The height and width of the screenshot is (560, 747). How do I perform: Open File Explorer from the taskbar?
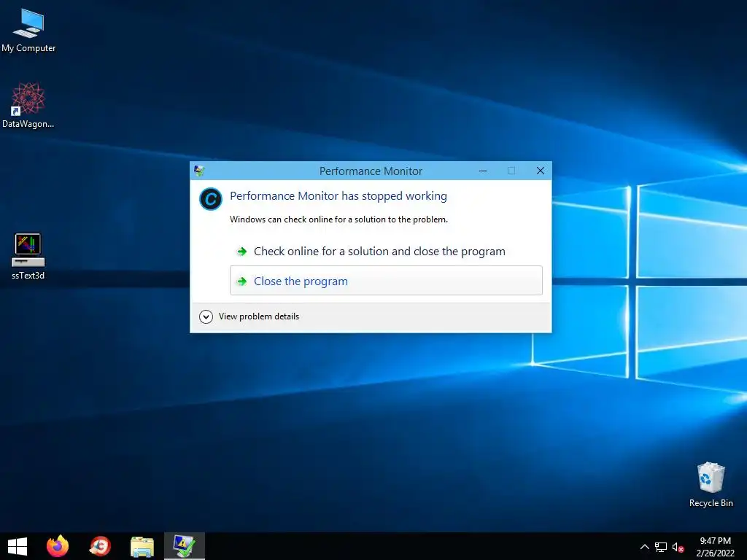142,547
